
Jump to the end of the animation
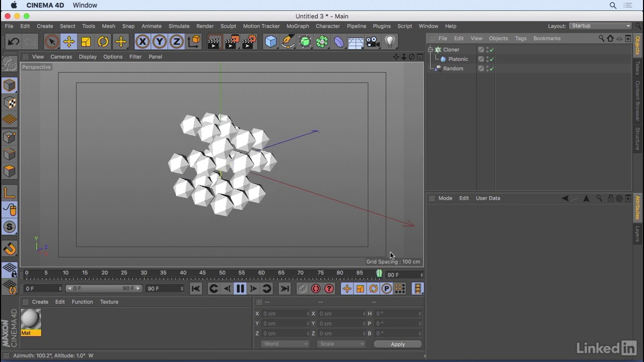(285, 289)
